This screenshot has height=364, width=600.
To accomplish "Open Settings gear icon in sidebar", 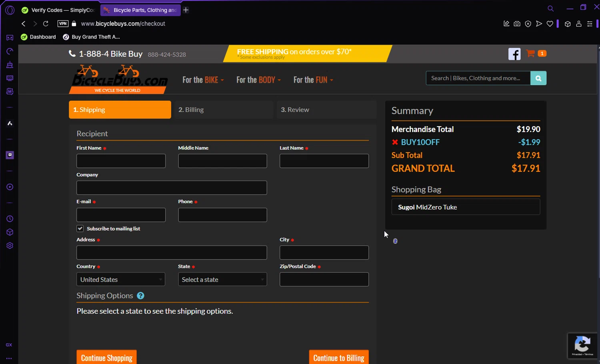I will click(10, 246).
